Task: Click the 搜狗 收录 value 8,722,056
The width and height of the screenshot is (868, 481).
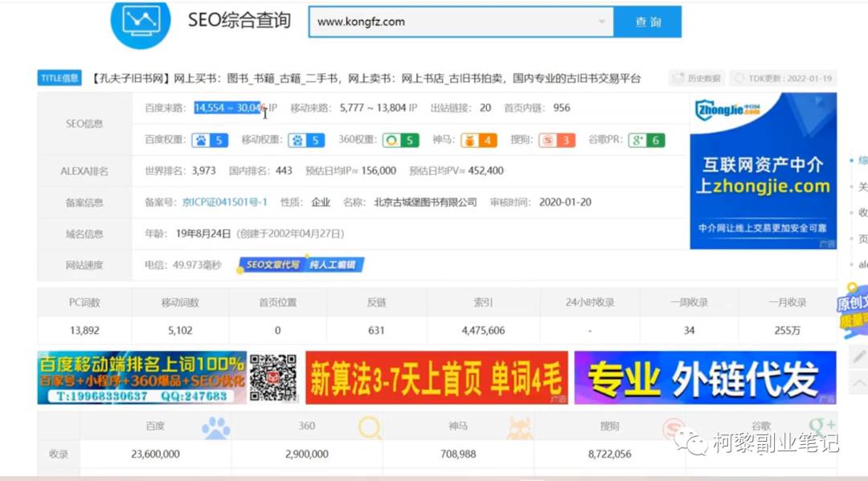Action: [x=609, y=454]
